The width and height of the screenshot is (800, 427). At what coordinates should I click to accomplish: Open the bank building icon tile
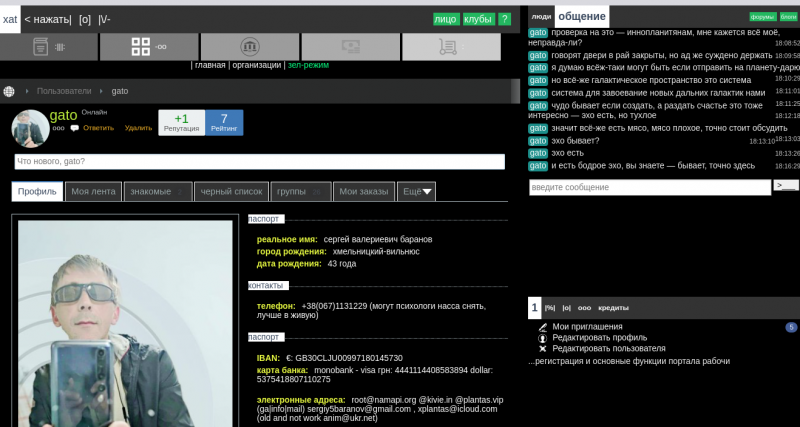(x=249, y=47)
